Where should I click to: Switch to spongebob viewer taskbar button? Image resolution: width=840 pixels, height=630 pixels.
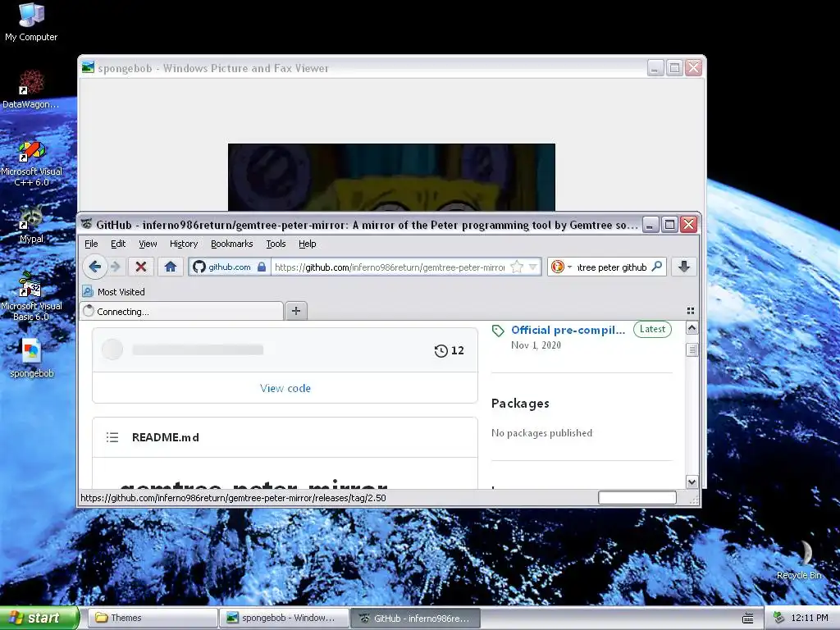[284, 618]
